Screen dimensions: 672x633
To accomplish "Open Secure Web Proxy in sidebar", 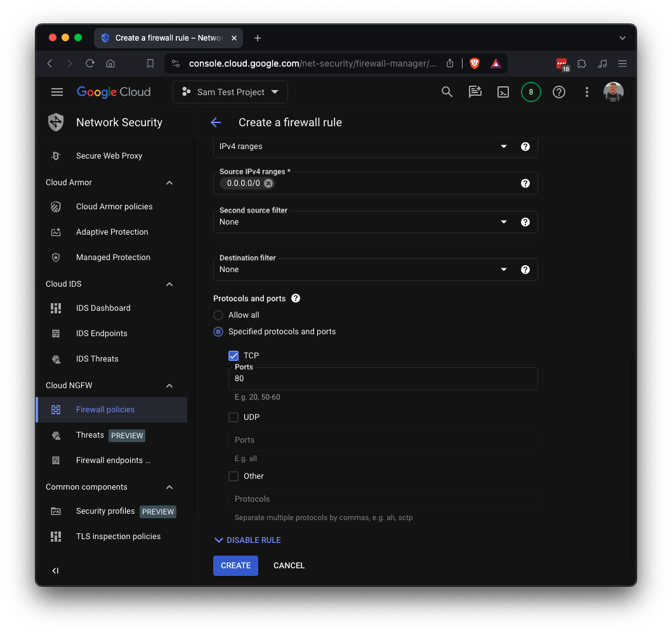I will (112, 156).
